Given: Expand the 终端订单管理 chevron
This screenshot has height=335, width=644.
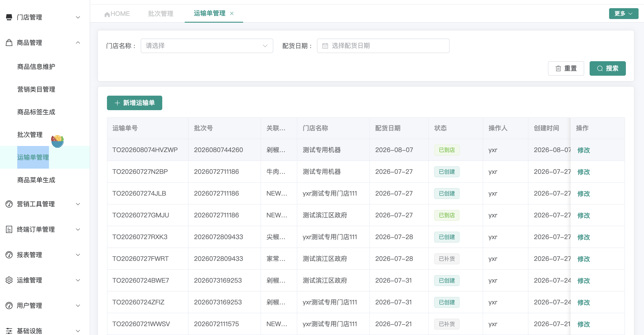Looking at the screenshot, I should click(78, 229).
